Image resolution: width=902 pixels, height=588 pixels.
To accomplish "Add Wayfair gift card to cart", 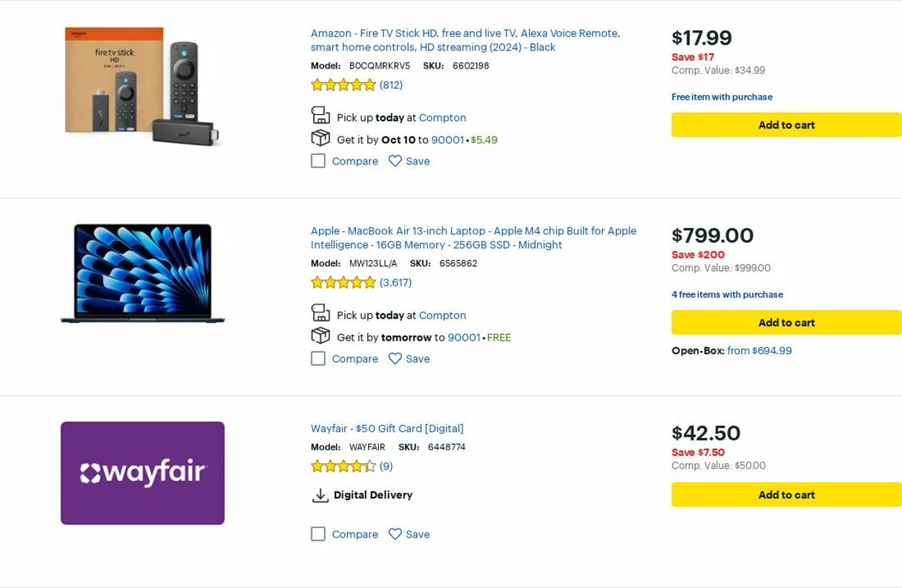I will pos(786,495).
